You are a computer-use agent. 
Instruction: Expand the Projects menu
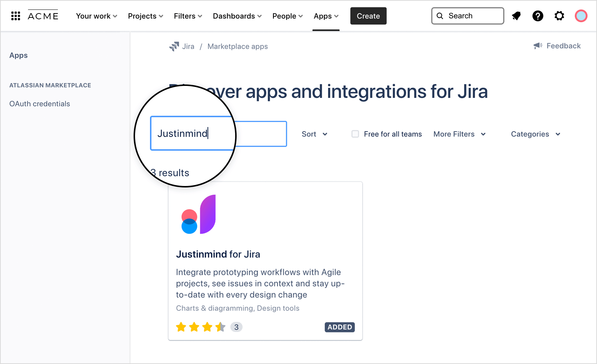pyautogui.click(x=146, y=16)
